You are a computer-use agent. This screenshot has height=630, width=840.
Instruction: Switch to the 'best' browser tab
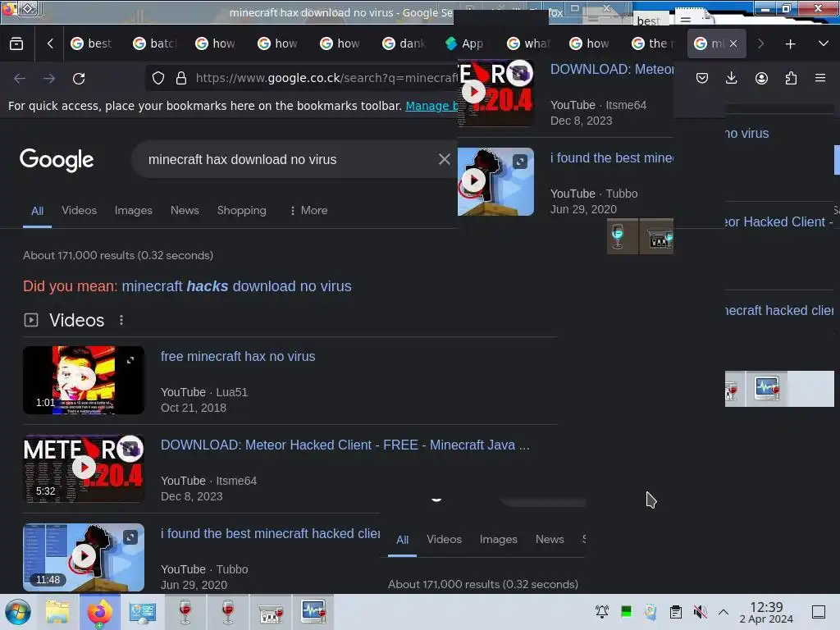tap(92, 43)
